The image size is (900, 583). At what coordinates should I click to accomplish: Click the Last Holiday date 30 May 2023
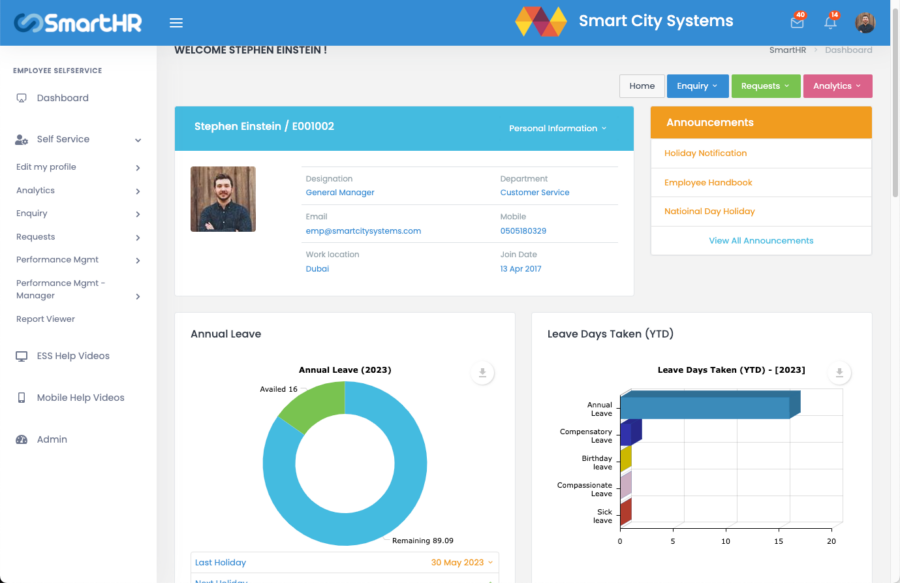457,562
